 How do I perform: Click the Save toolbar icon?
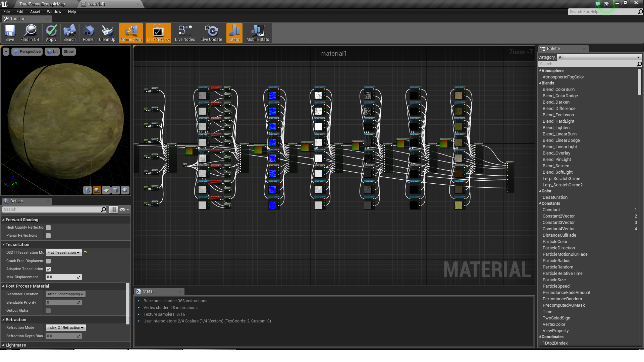coord(10,33)
